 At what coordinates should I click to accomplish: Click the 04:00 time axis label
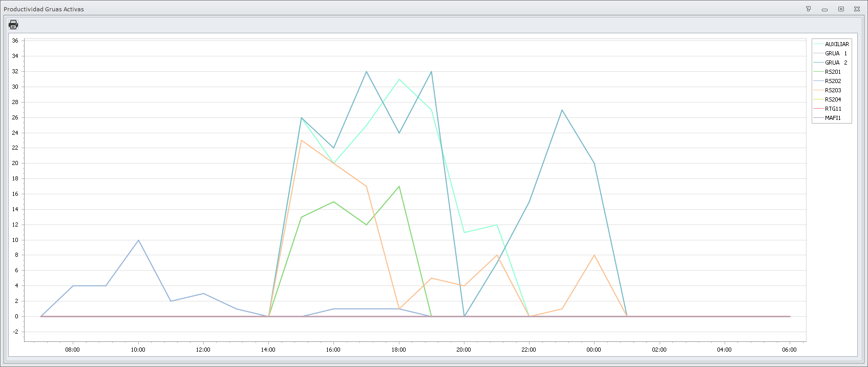724,350
